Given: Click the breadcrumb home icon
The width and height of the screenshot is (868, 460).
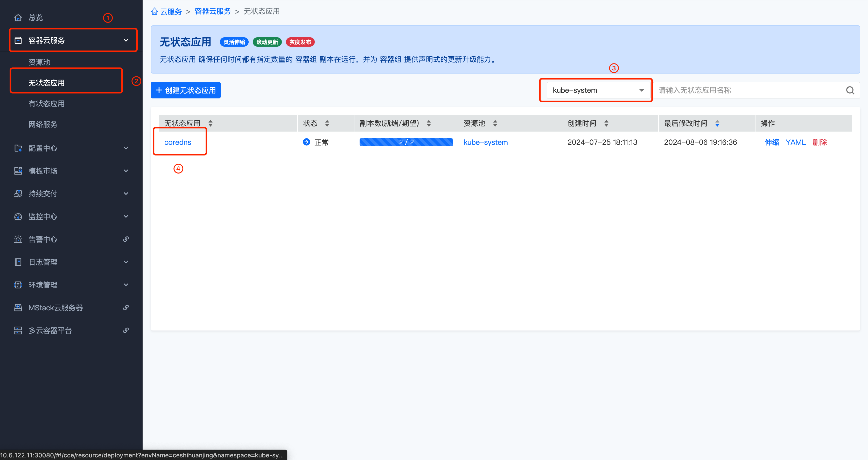Looking at the screenshot, I should [x=155, y=11].
